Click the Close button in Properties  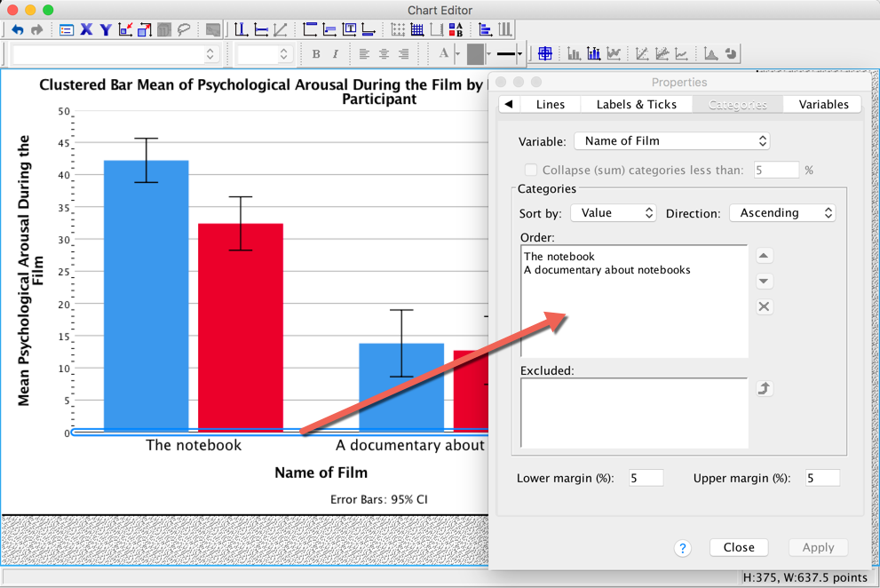pyautogui.click(x=739, y=547)
